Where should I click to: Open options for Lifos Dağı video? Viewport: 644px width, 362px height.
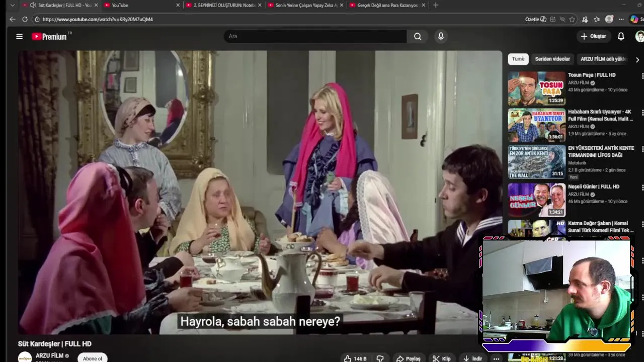tap(642, 149)
